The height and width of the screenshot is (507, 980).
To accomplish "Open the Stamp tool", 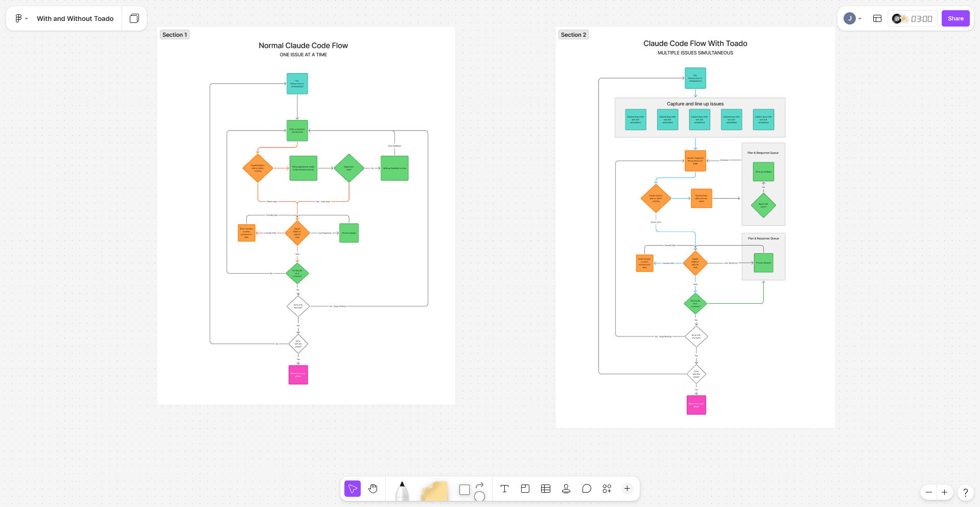I will [x=566, y=489].
